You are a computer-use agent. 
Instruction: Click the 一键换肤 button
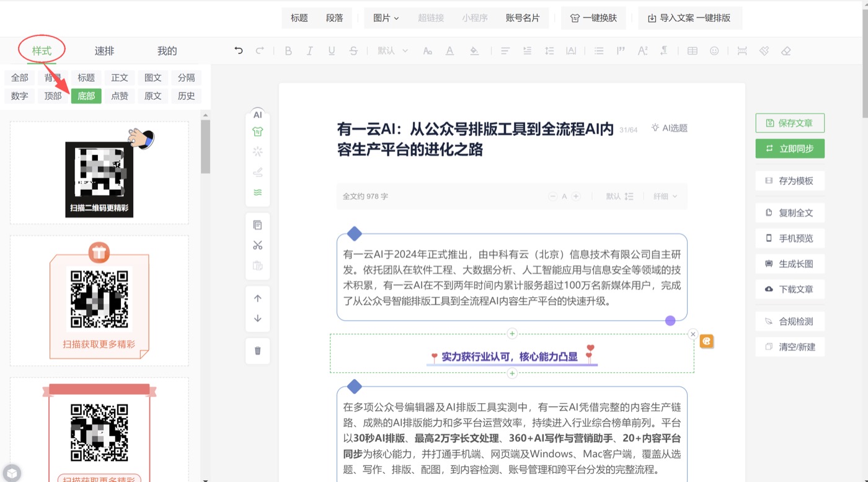coord(593,18)
